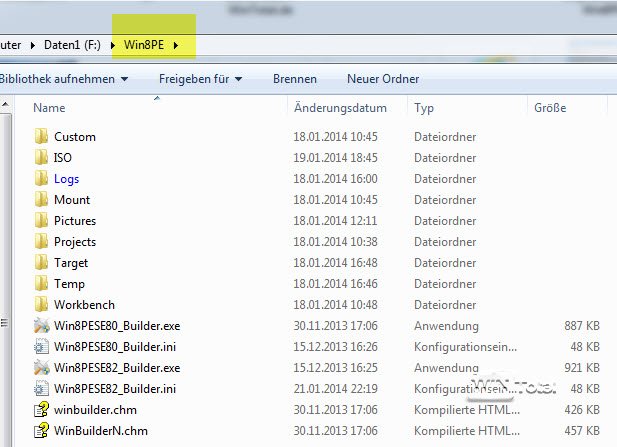The image size is (617, 447).
Task: Click the Mount folder icon
Action: (x=41, y=199)
